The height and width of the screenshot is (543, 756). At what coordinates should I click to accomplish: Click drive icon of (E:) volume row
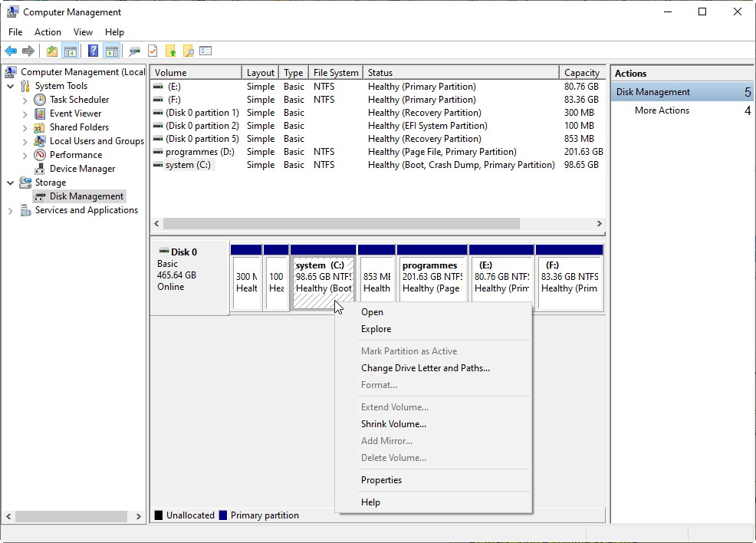pyautogui.click(x=158, y=87)
